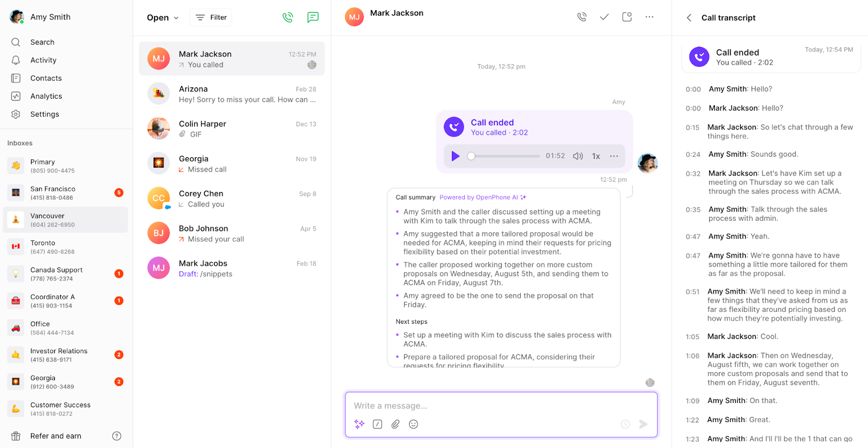Play the call recording
The width and height of the screenshot is (868, 448).
pos(456,156)
